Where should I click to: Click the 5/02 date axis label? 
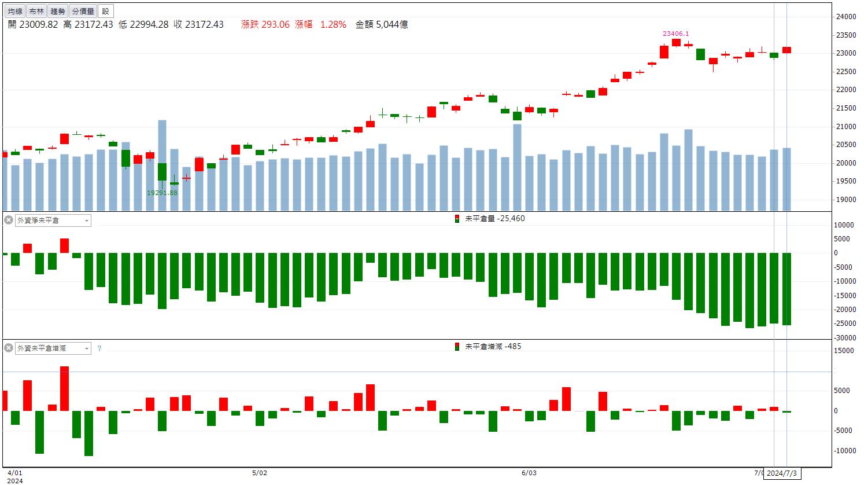point(260,473)
